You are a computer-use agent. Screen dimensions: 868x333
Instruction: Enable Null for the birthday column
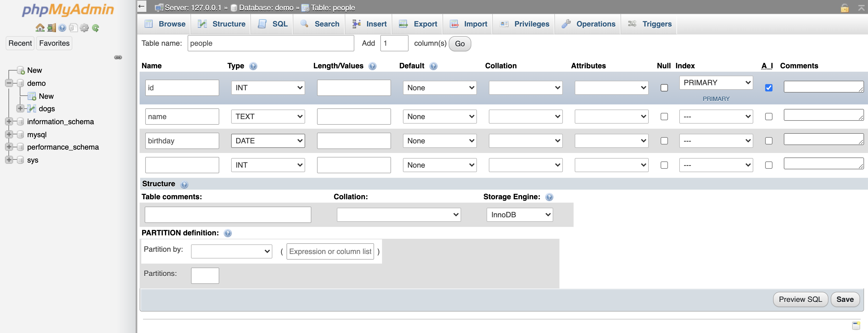pyautogui.click(x=664, y=141)
